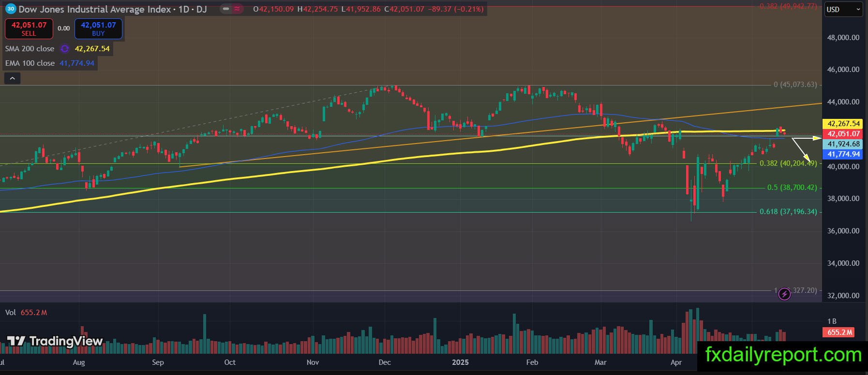
Task: Click the red 42,051.07 price axis label
Action: click(x=844, y=134)
